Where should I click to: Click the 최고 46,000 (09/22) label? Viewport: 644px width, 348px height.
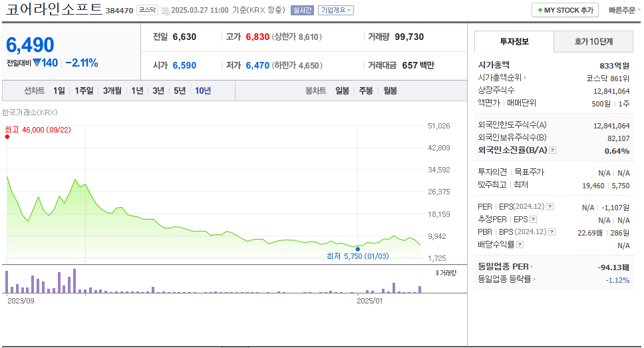click(x=38, y=130)
